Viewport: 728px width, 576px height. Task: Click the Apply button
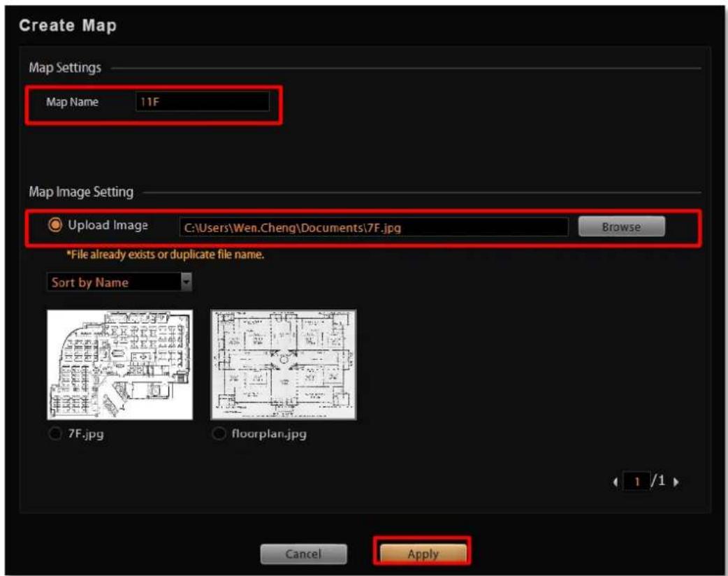tap(423, 554)
